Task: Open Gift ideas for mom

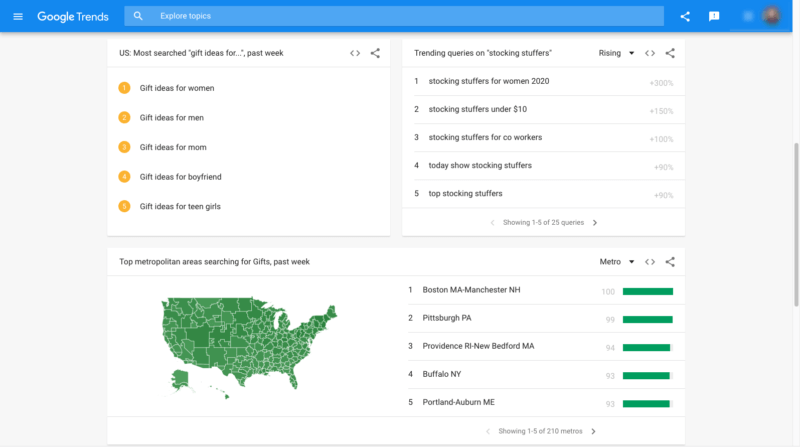Action: click(173, 147)
